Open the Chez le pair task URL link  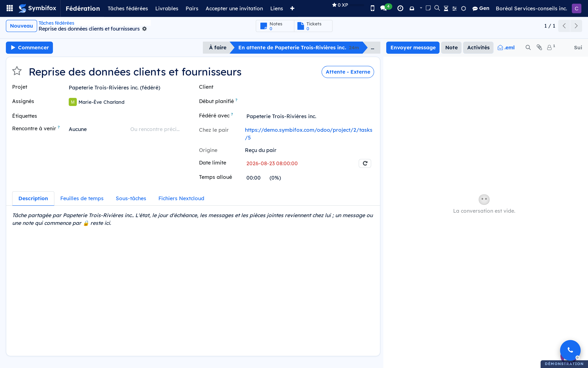[x=309, y=134]
